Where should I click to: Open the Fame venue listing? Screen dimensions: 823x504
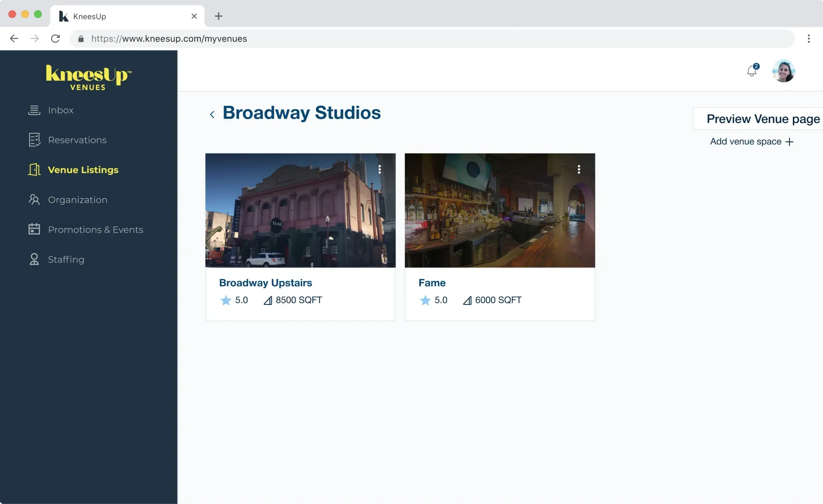coord(432,283)
